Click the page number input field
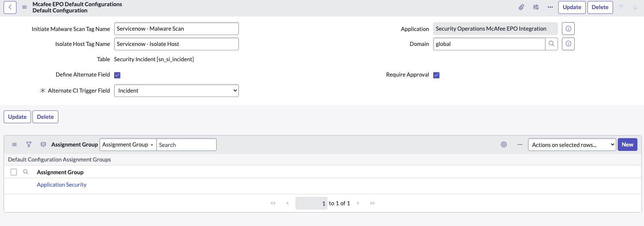The width and height of the screenshot is (644, 226). click(311, 203)
